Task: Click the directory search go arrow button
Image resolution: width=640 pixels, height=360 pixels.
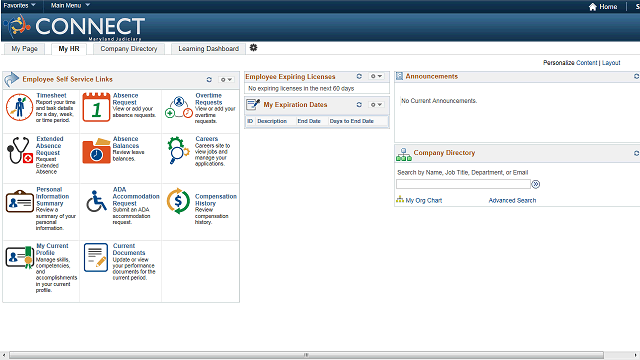Action: coord(536,184)
